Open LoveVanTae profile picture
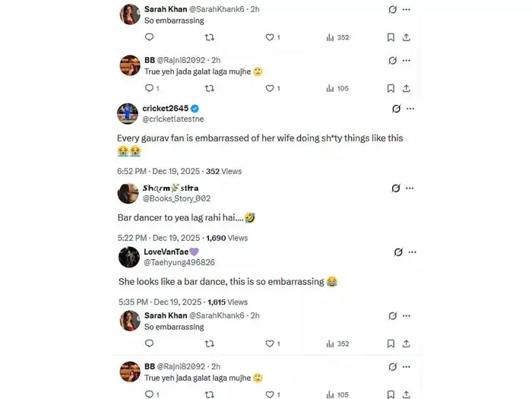The image size is (532, 399). [x=128, y=256]
